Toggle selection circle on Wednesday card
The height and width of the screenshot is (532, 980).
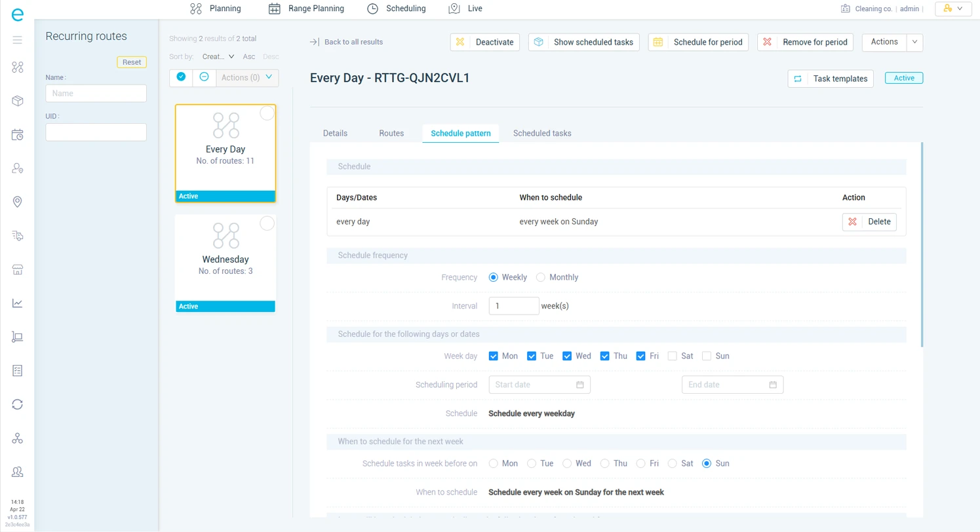click(267, 223)
